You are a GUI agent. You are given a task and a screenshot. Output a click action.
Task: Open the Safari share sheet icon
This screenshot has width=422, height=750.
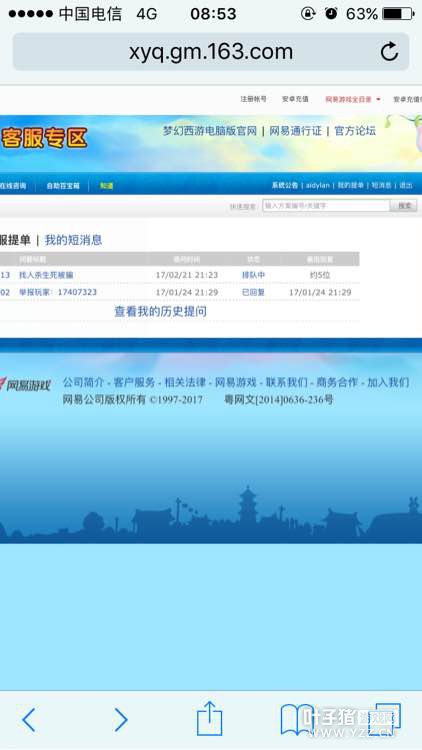pyautogui.click(x=210, y=718)
